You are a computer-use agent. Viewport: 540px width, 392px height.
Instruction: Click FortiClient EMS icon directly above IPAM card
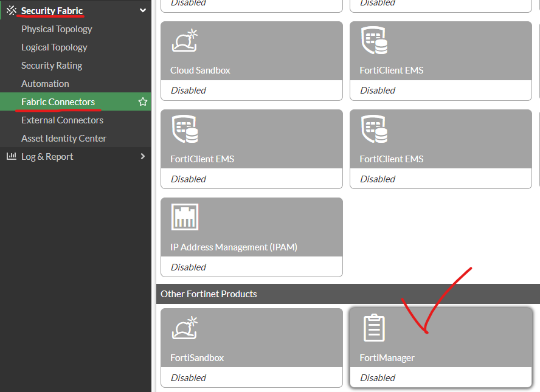(185, 129)
